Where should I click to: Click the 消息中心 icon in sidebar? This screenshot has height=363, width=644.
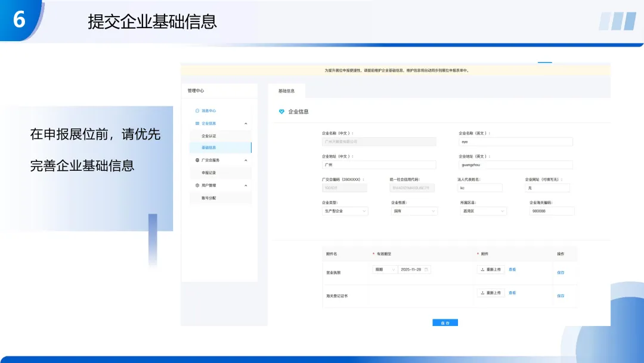[197, 110]
